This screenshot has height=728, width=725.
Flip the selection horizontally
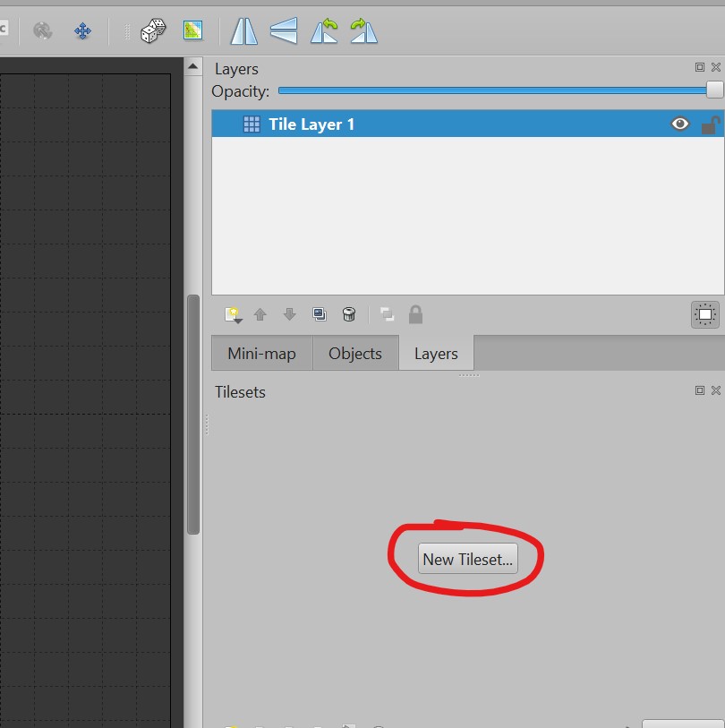pos(243,31)
